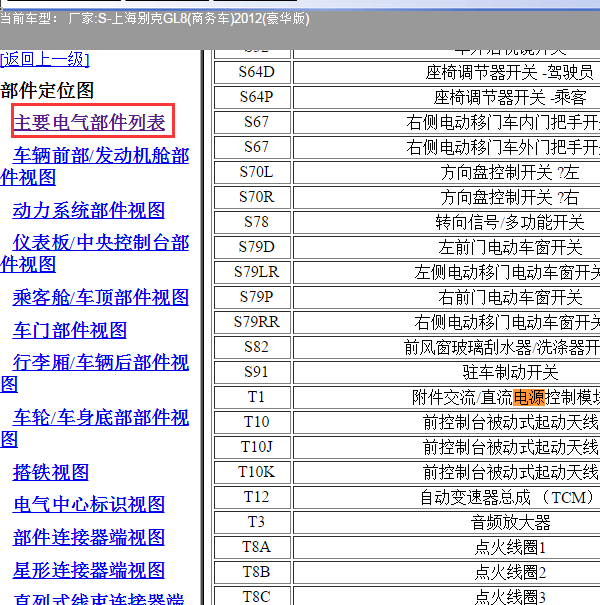The width and height of the screenshot is (600, 605).
Task: Click 方向盘控制开关 ?右 description
Action: coord(510,198)
